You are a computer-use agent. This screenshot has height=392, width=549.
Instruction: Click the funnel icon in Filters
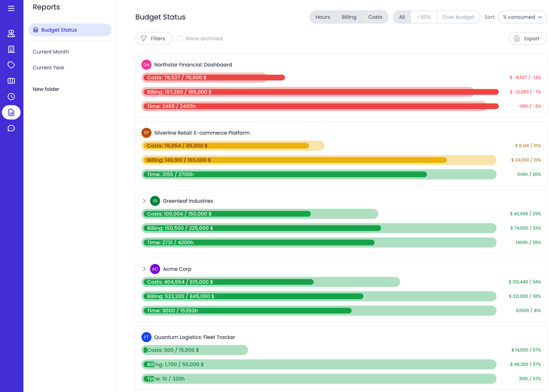coord(143,39)
